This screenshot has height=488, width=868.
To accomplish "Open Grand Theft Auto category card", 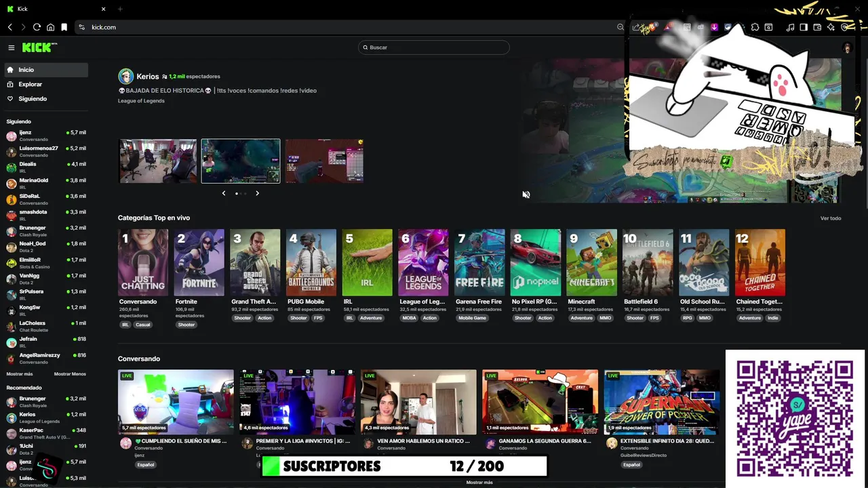I will click(x=255, y=262).
